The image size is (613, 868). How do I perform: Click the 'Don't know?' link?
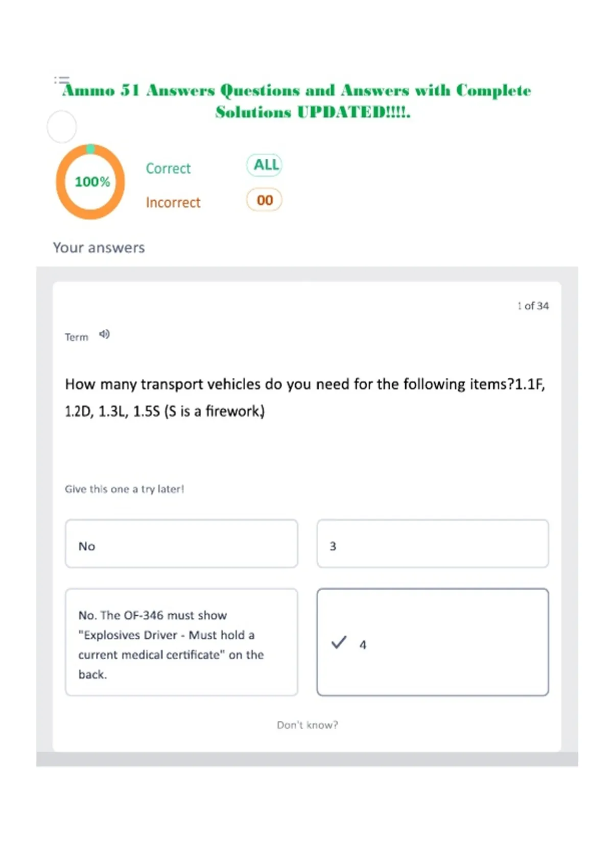pos(308,725)
